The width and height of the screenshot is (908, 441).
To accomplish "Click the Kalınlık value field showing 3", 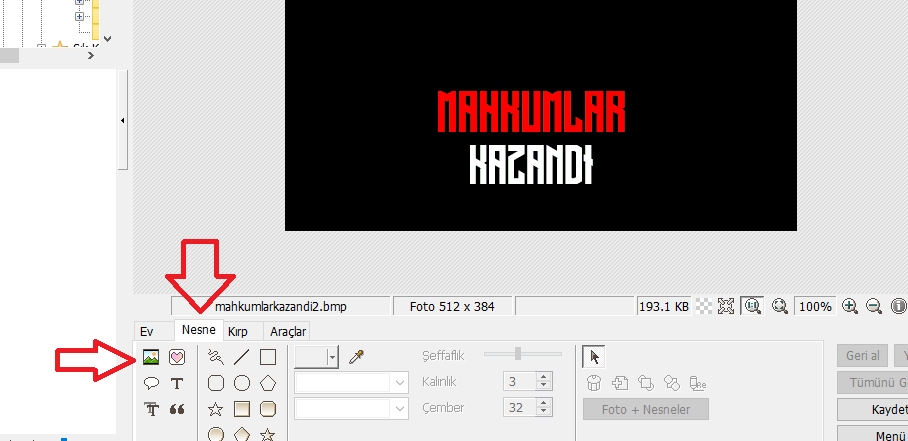I will 520,382.
